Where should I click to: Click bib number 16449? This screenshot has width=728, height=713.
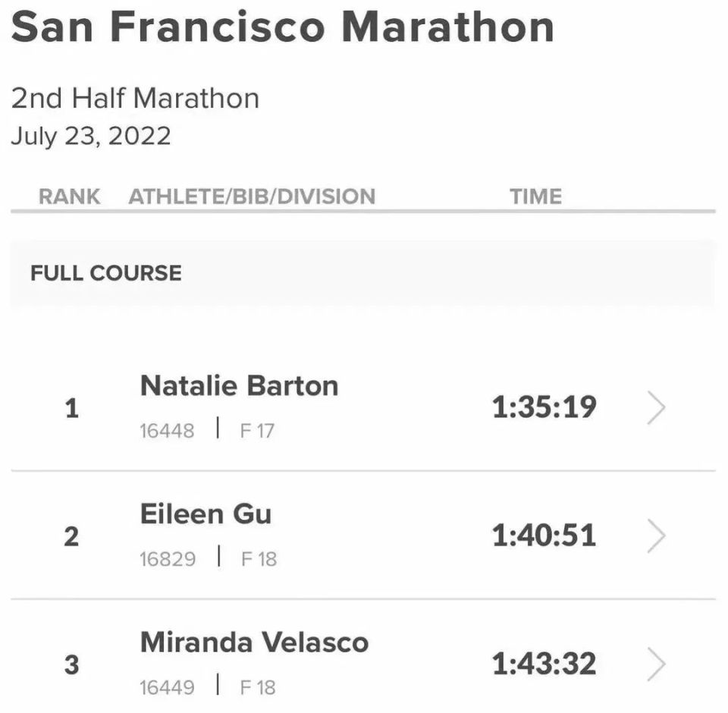tap(167, 688)
